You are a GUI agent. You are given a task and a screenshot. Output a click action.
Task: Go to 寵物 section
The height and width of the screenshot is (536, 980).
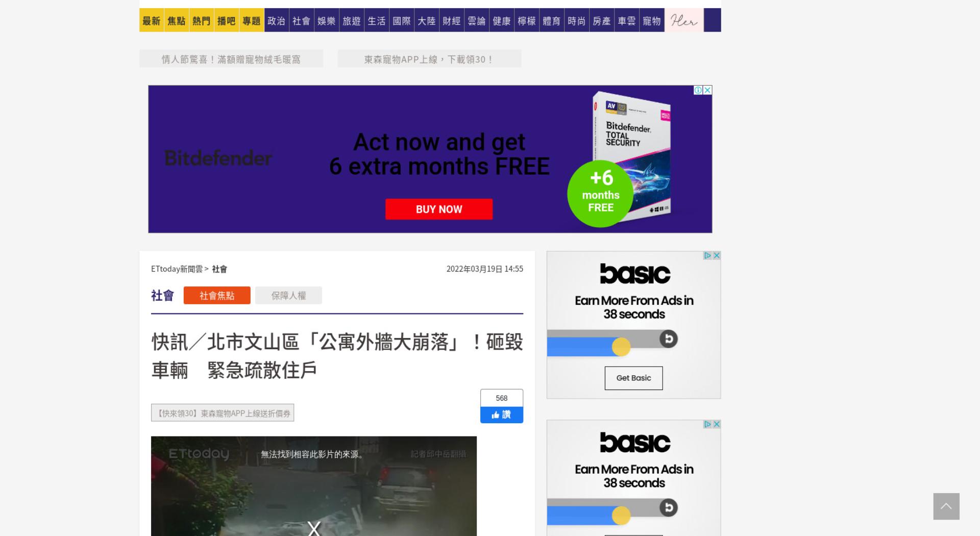coord(652,20)
